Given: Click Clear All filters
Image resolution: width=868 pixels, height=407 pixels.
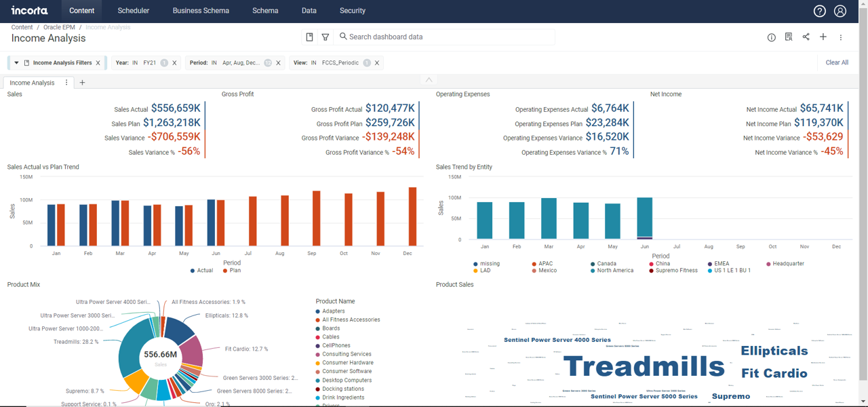Looking at the screenshot, I should pyautogui.click(x=837, y=62).
